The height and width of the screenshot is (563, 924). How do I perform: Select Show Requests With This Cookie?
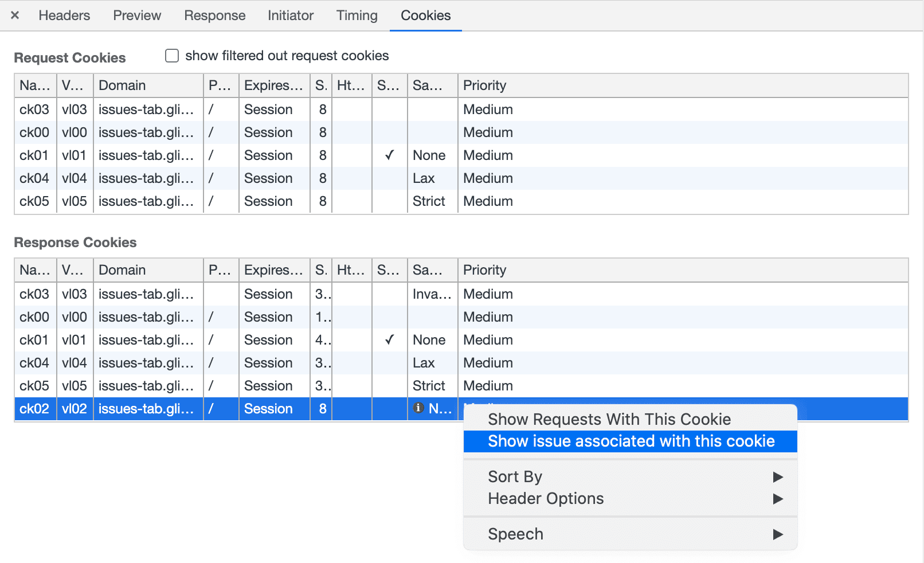click(609, 419)
